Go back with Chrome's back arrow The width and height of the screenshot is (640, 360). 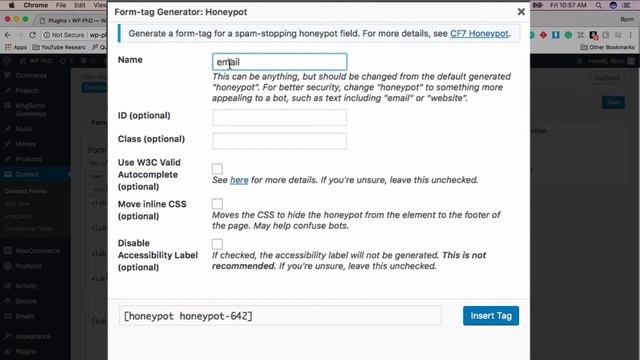coord(8,35)
